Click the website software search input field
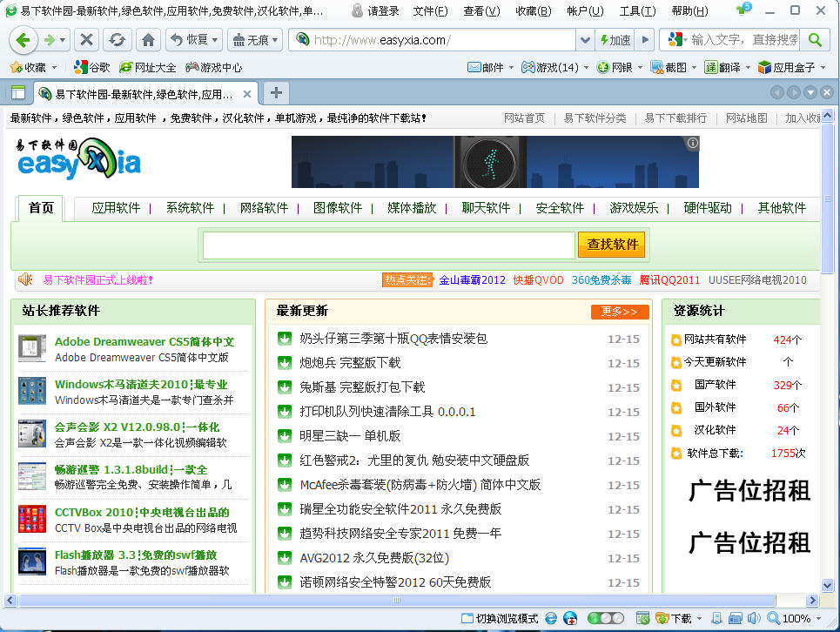The width and height of the screenshot is (840, 632). [x=388, y=245]
